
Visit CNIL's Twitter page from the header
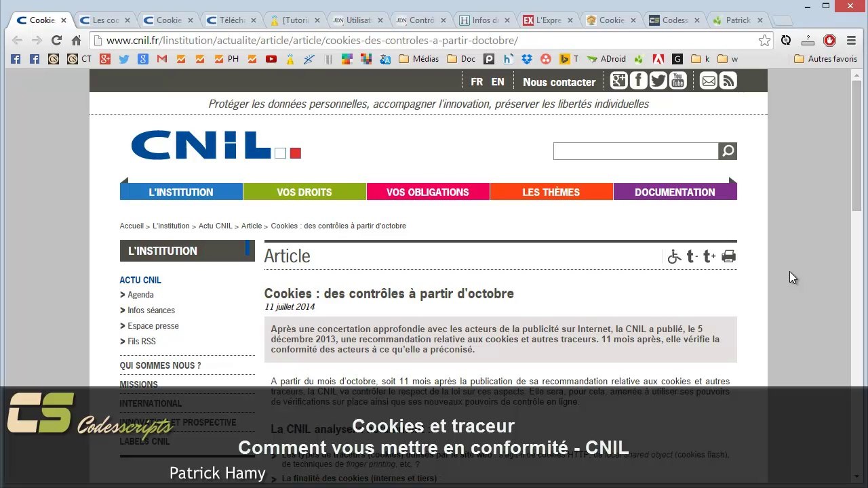658,81
